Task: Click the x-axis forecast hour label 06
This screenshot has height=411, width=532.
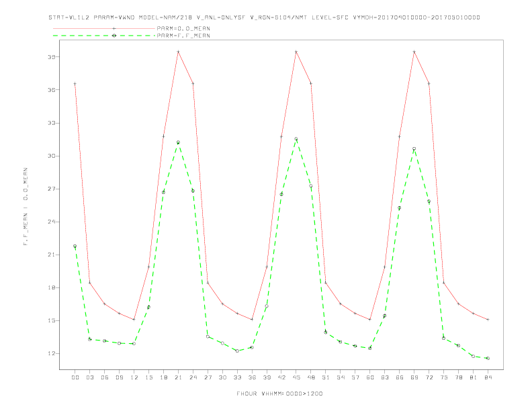Action: tap(105, 377)
